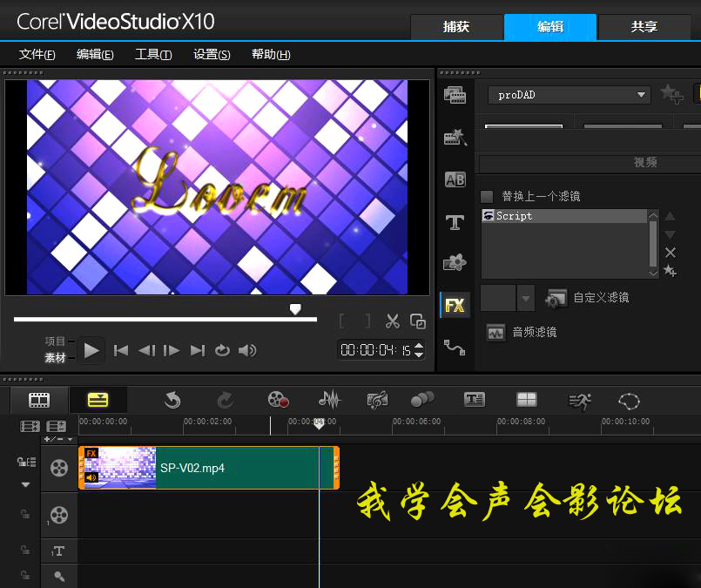Move the Script filter down
Viewport: 701px width, 588px height.
pos(670,234)
